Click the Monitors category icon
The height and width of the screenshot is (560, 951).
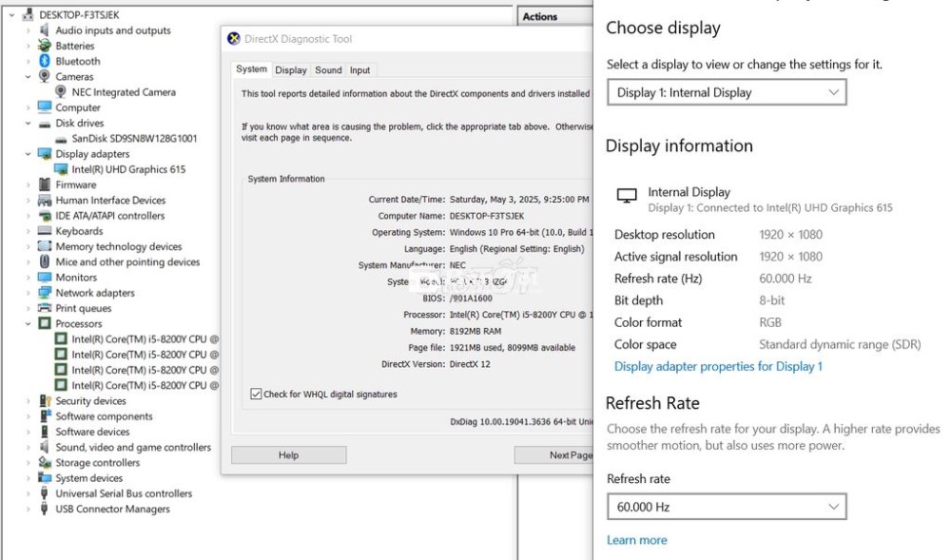coord(45,277)
